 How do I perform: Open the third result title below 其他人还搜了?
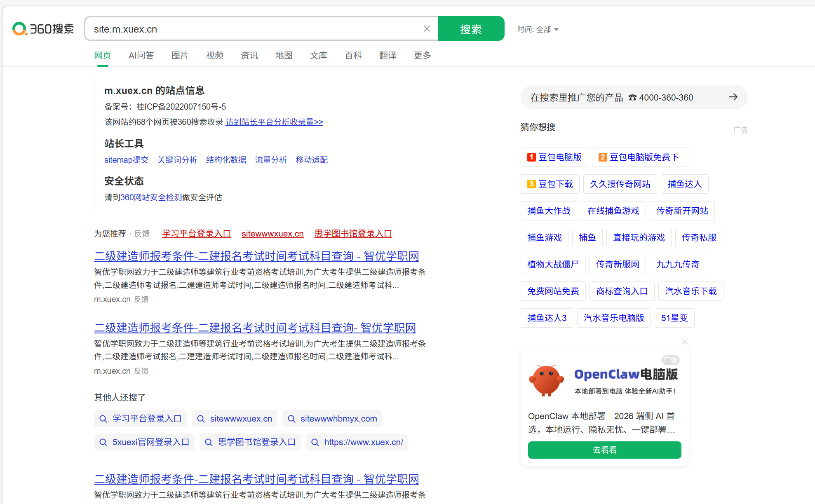(256, 479)
